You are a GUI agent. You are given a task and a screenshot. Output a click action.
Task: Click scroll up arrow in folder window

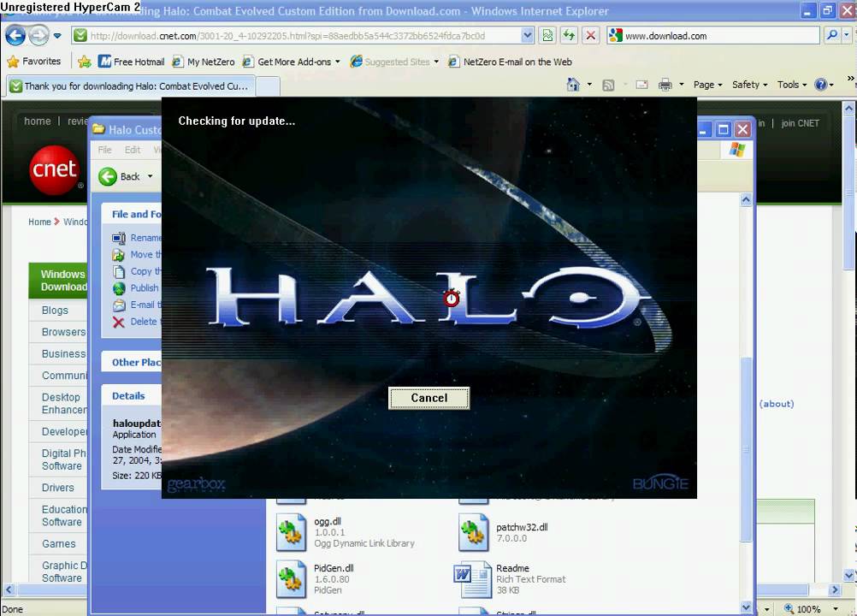746,200
